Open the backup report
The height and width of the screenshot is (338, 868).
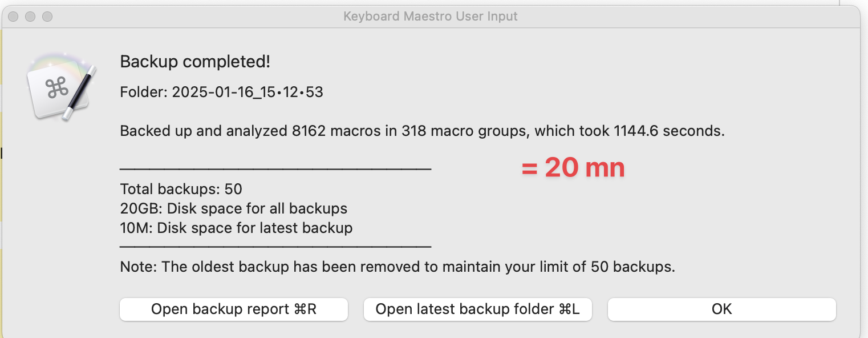pyautogui.click(x=233, y=309)
